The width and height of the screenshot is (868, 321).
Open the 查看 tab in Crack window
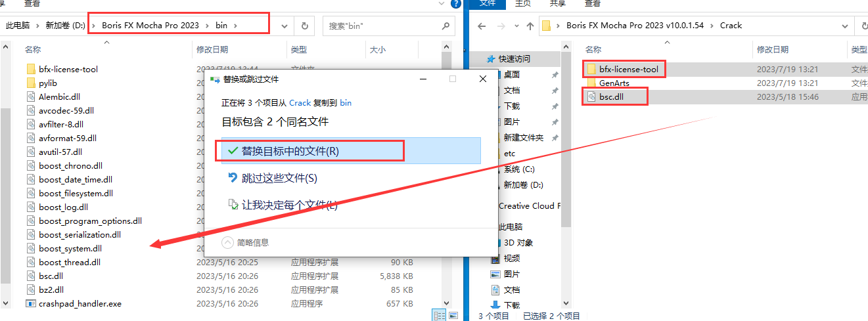pyautogui.click(x=592, y=3)
